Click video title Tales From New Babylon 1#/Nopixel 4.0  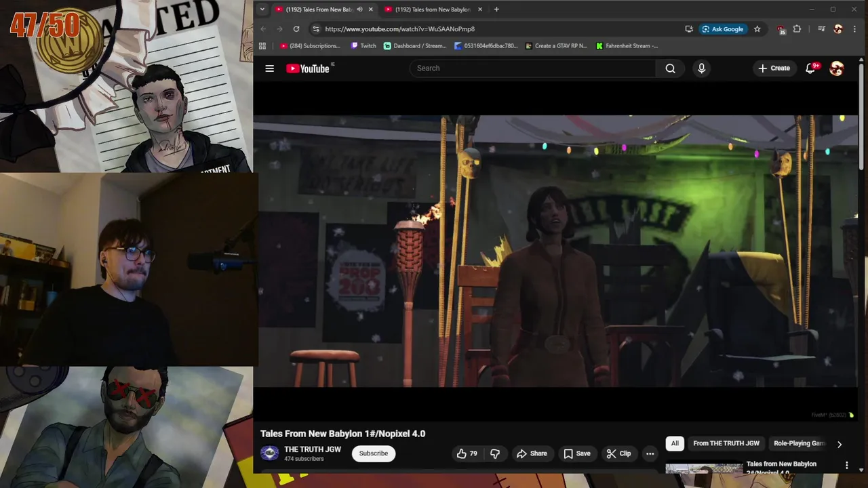point(342,434)
